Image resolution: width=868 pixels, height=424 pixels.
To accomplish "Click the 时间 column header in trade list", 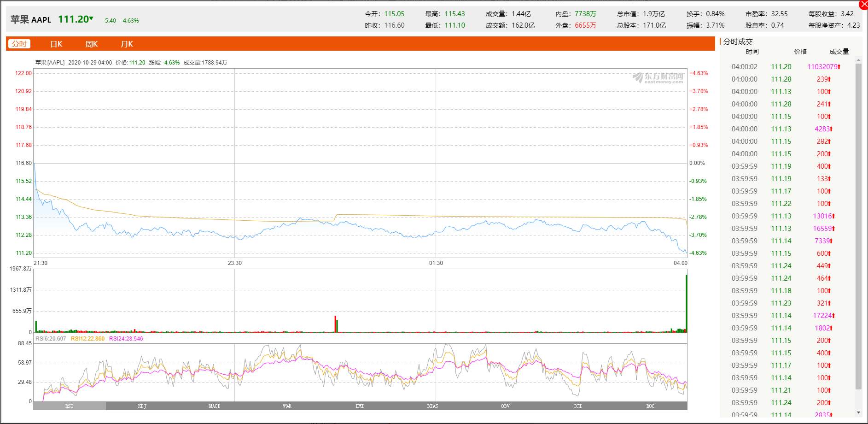I will tap(752, 52).
